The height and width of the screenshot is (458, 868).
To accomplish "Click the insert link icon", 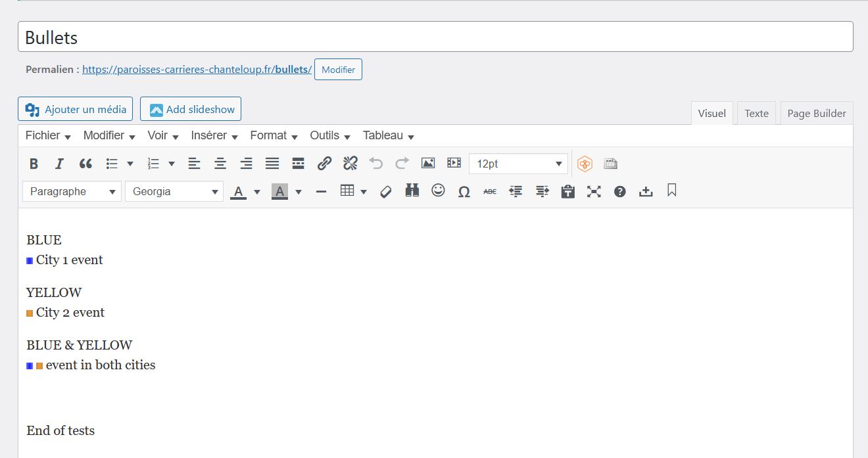I will (x=324, y=164).
